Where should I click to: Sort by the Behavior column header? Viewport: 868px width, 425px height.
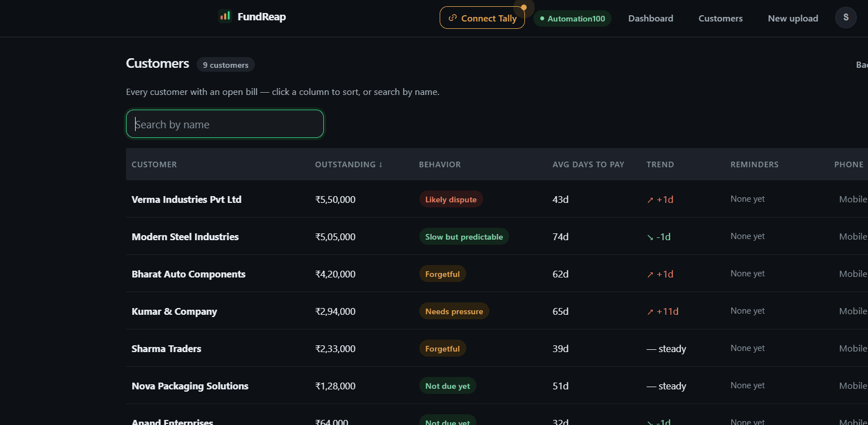[x=440, y=164]
